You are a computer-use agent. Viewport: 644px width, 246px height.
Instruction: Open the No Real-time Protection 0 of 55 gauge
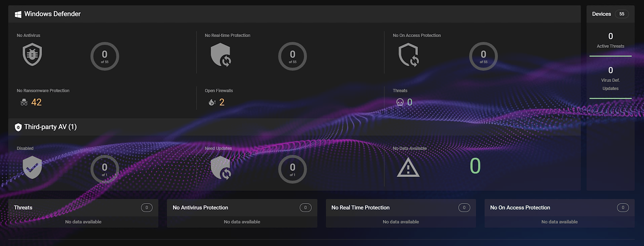click(x=293, y=56)
